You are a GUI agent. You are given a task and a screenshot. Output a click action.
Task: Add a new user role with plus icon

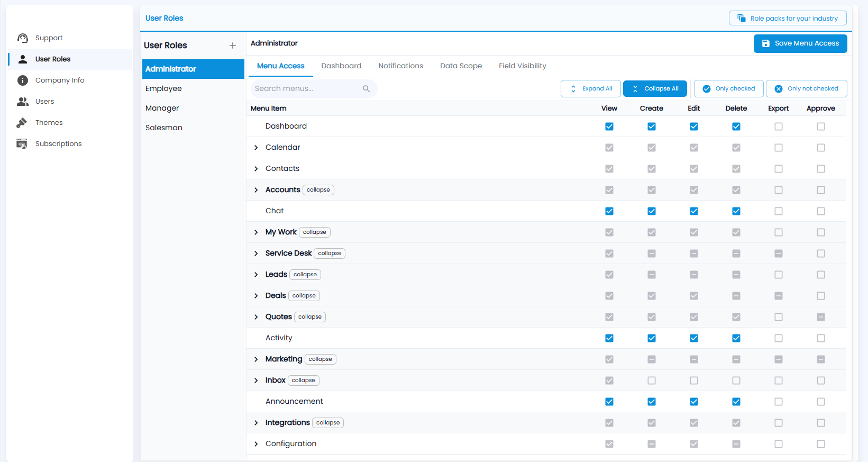233,46
